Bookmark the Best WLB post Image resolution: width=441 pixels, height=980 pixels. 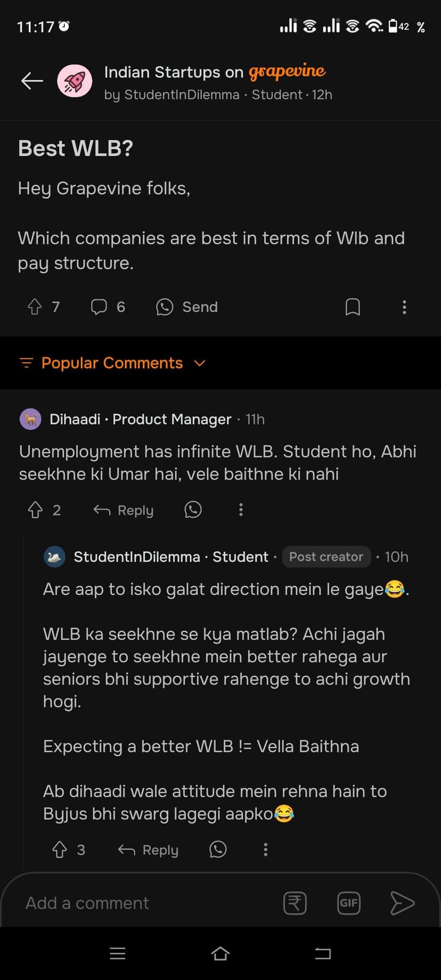tap(353, 307)
